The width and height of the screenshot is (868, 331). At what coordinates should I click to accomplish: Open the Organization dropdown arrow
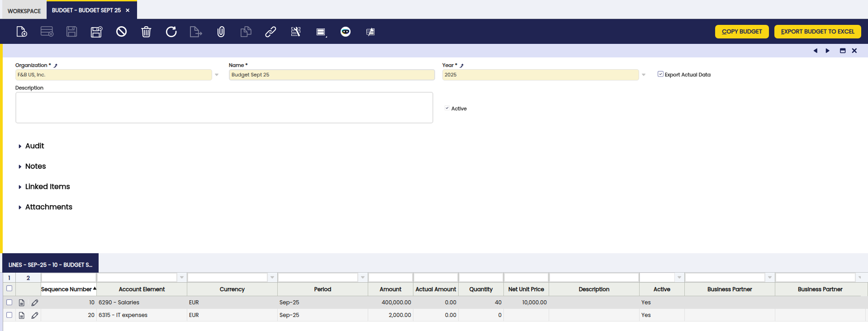pyautogui.click(x=217, y=75)
